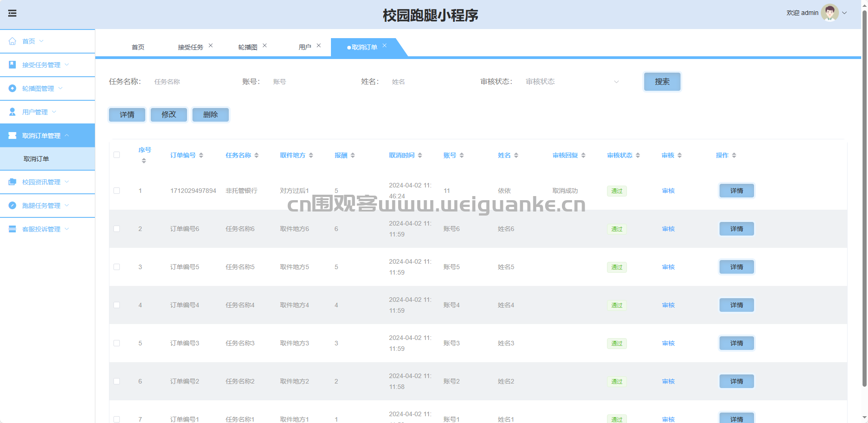
Task: Open the admin user dropdown arrow
Action: click(845, 13)
